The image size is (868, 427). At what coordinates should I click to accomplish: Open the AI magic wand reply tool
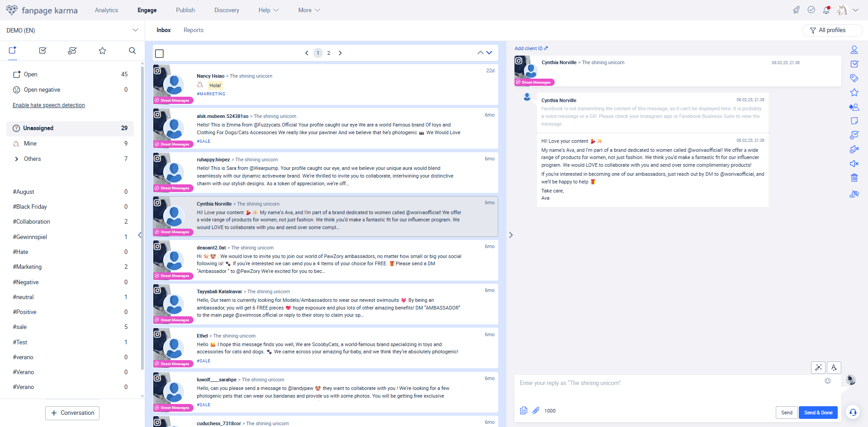point(818,367)
